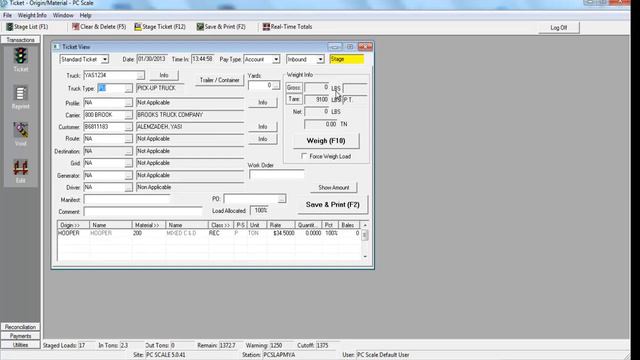Image resolution: width=640 pixels, height=360 pixels.
Task: Click the Info button on Route row
Action: point(262,139)
